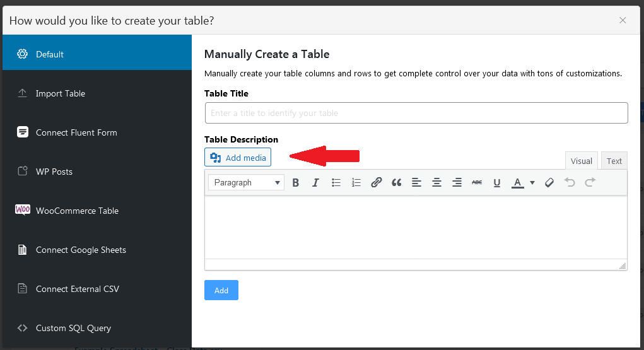Choose Custom SQL Query option

(97, 328)
